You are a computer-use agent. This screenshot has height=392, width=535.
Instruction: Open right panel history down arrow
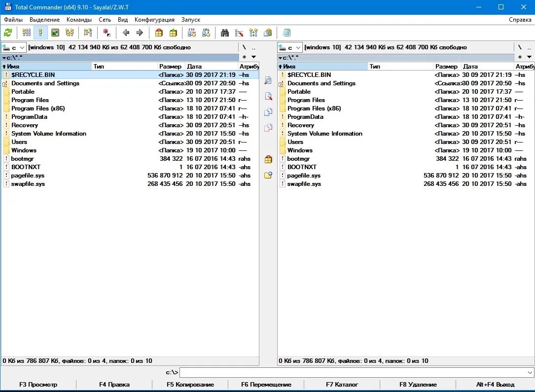coord(529,57)
